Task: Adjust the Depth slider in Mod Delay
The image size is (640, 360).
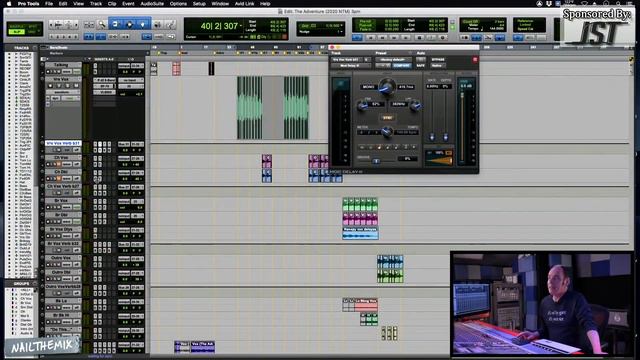Action: coord(445,137)
